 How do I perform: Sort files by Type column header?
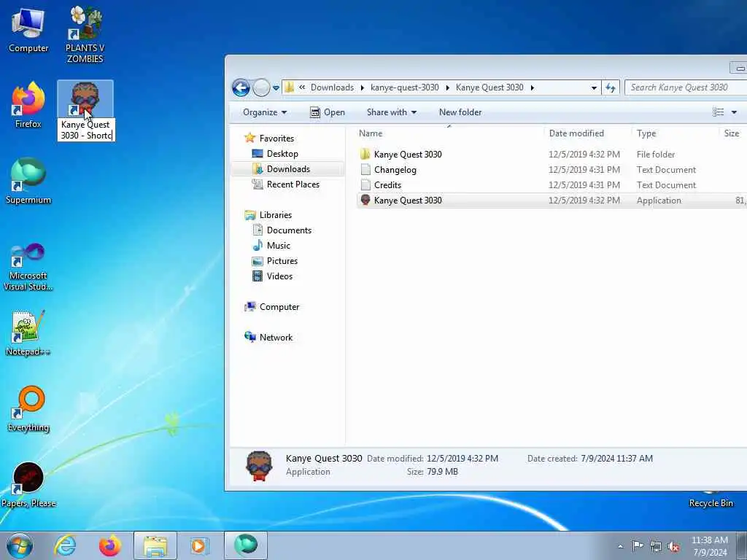(675, 133)
